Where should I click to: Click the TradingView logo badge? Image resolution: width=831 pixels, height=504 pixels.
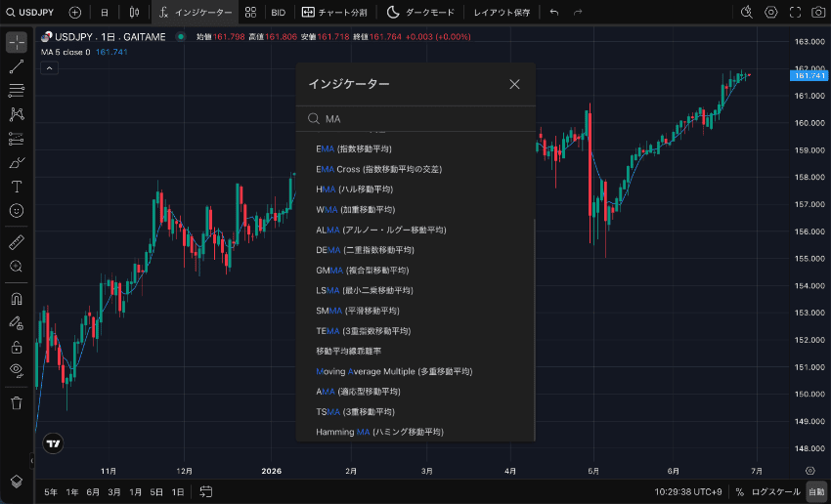53,443
